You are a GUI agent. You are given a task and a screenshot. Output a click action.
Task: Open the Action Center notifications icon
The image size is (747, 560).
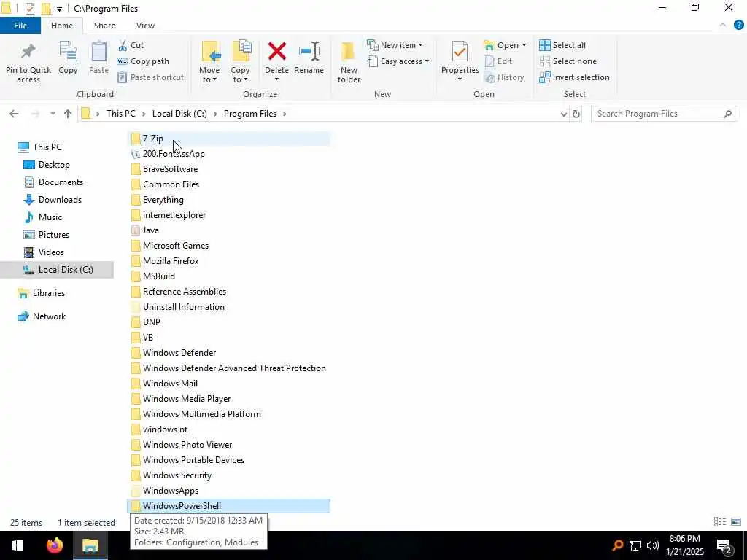724,545
